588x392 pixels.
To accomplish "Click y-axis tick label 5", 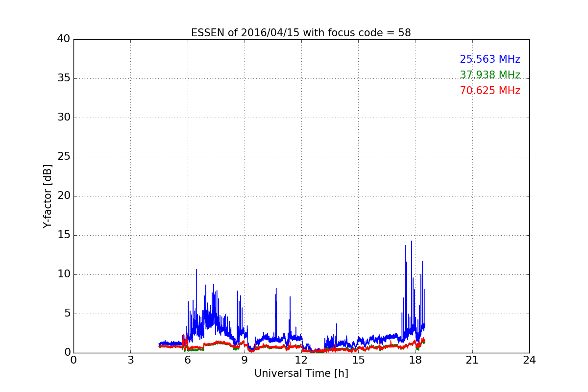I will coord(67,314).
